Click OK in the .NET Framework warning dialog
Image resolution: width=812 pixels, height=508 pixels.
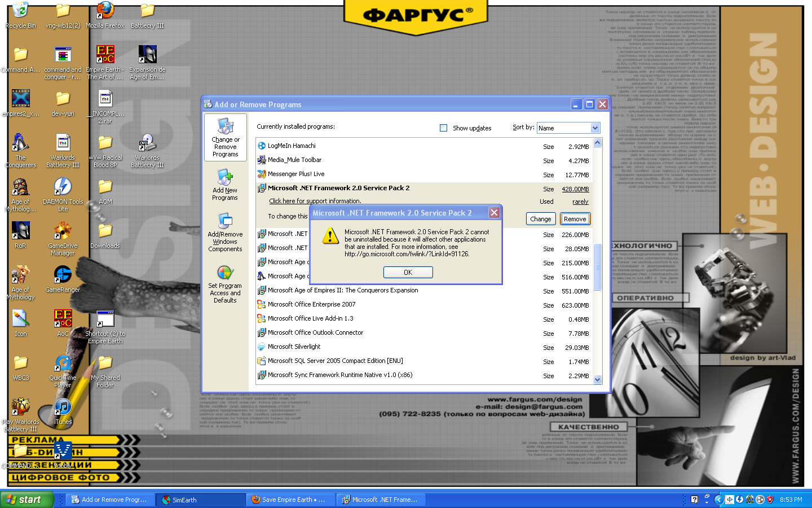tap(408, 272)
